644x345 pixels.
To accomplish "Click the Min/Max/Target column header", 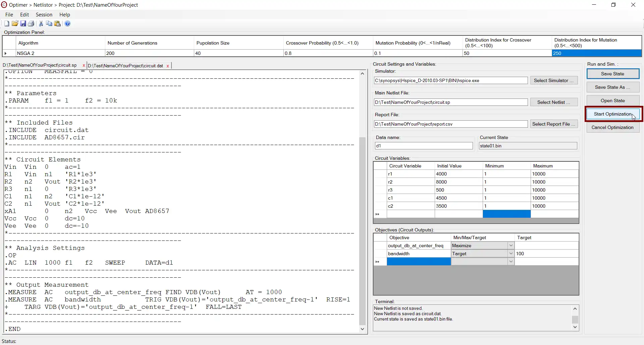I will (483, 237).
